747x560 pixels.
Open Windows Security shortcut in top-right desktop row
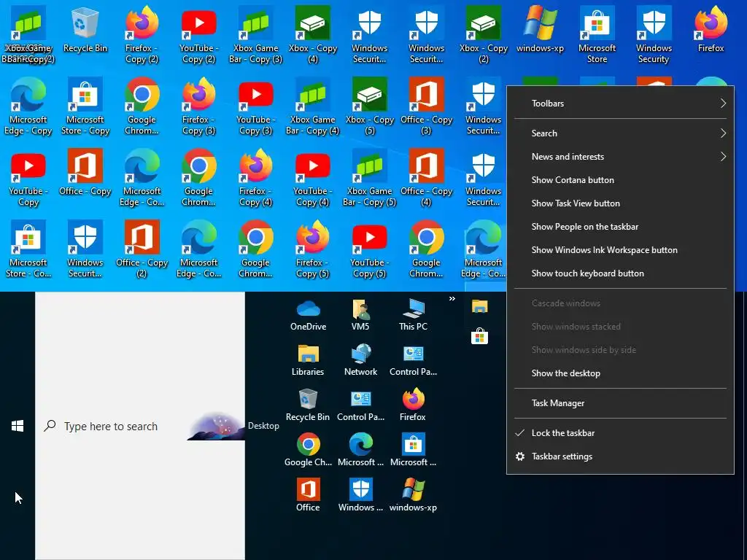[654, 34]
